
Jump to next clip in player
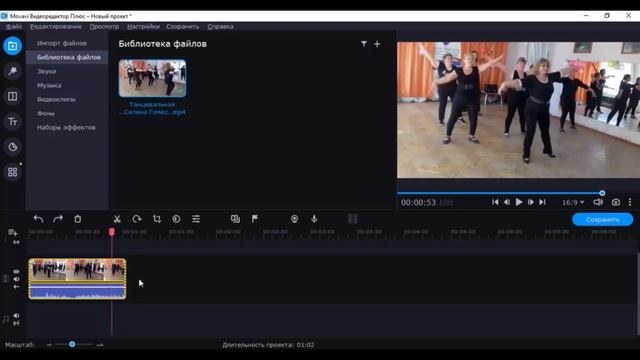click(x=542, y=202)
